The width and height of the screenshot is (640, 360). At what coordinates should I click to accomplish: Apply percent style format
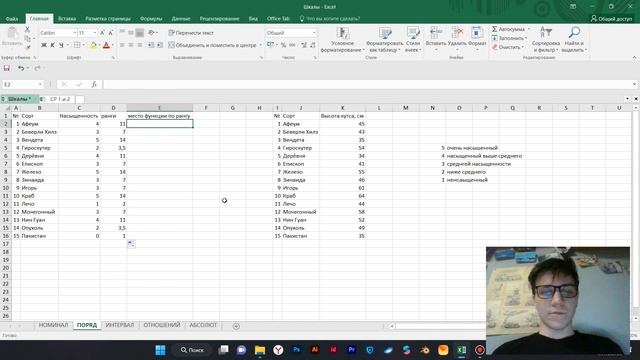[x=283, y=45]
